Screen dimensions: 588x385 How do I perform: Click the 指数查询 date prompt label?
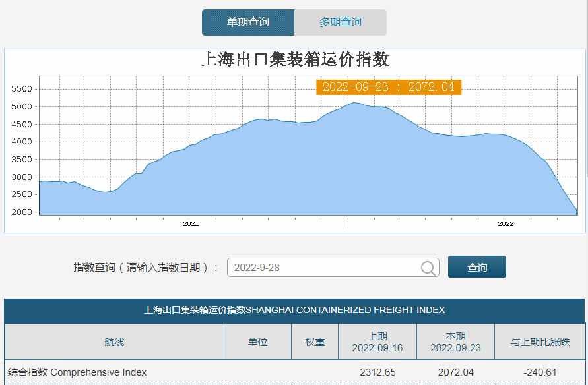click(x=146, y=268)
